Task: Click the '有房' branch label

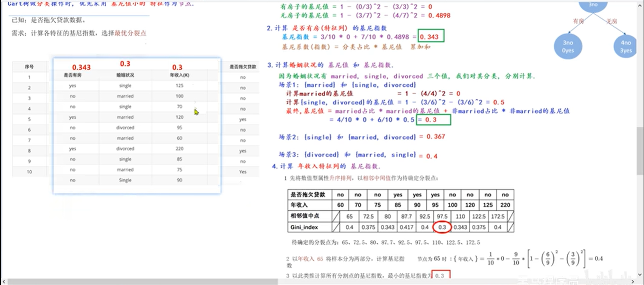Action: click(578, 21)
